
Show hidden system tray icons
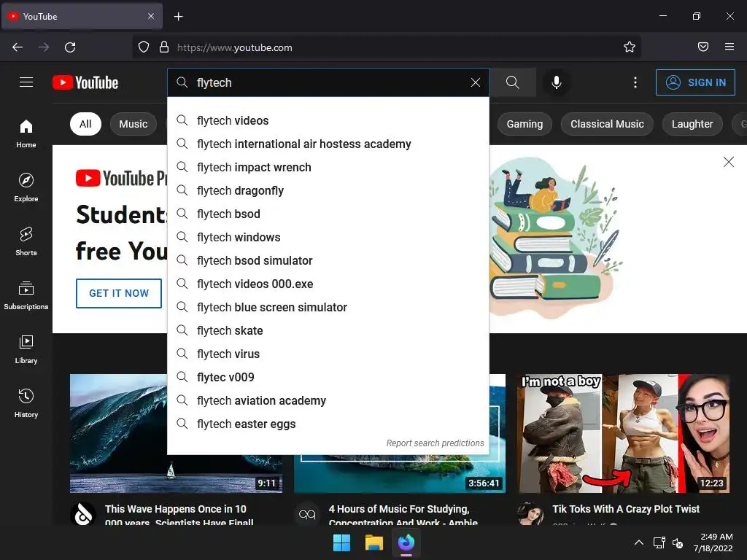639,542
